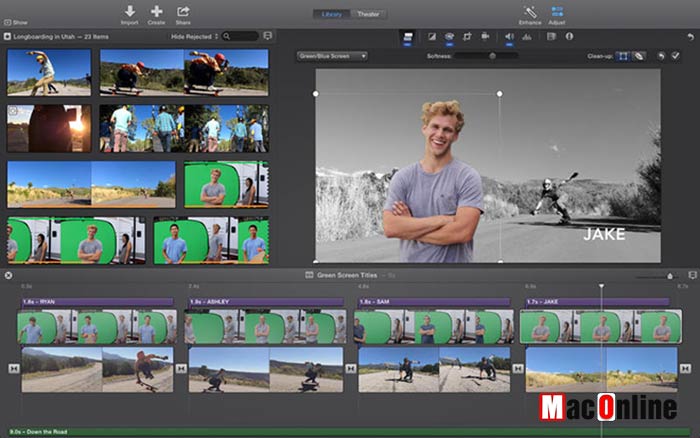Click the Green Screen Titles project name

347,275
